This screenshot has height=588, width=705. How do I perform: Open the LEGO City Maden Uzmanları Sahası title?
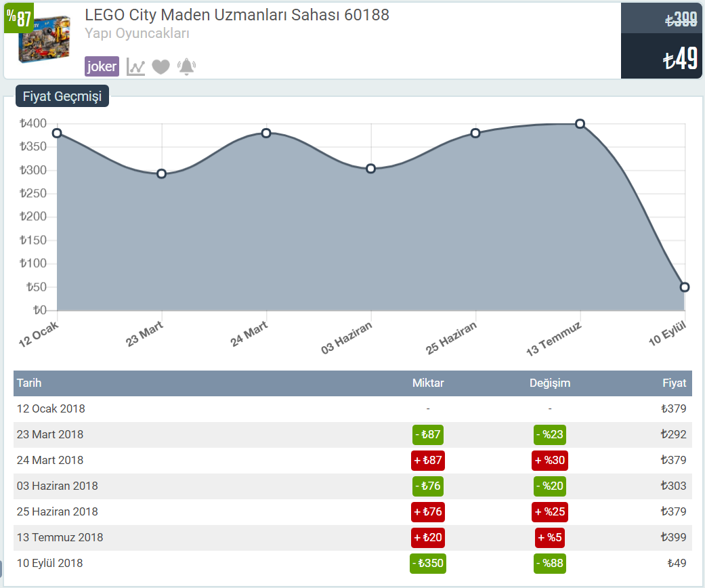(237, 15)
